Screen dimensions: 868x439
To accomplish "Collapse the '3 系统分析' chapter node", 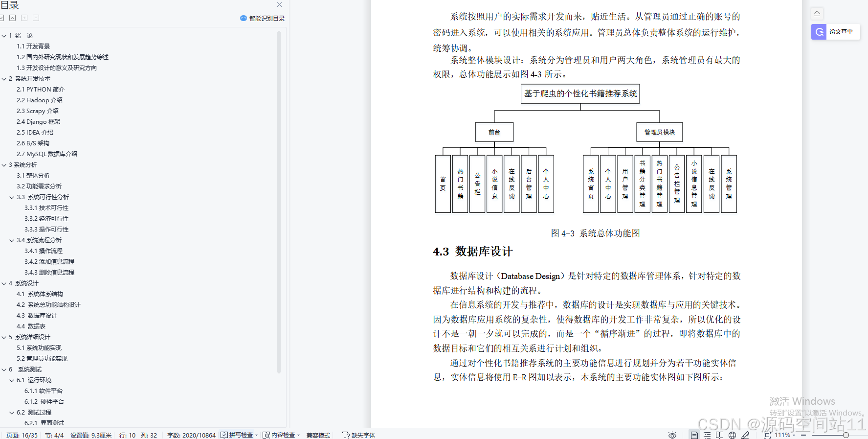I will [x=4, y=165].
